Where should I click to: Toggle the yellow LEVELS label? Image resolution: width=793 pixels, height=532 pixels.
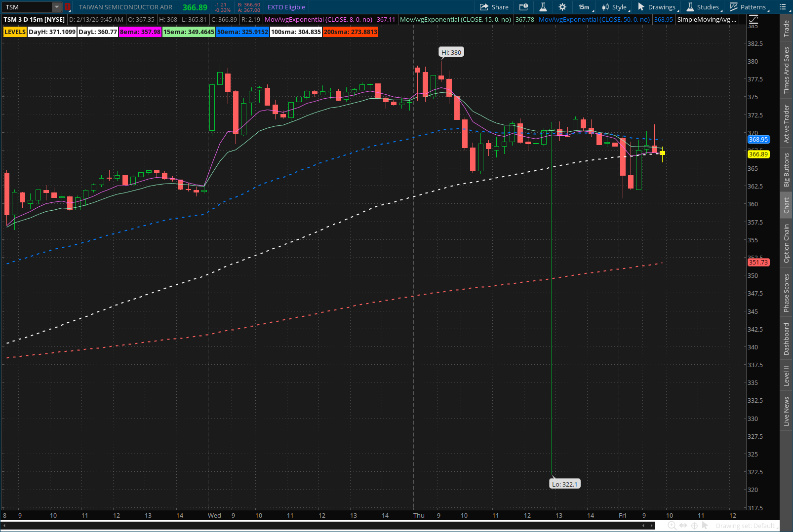click(x=14, y=32)
